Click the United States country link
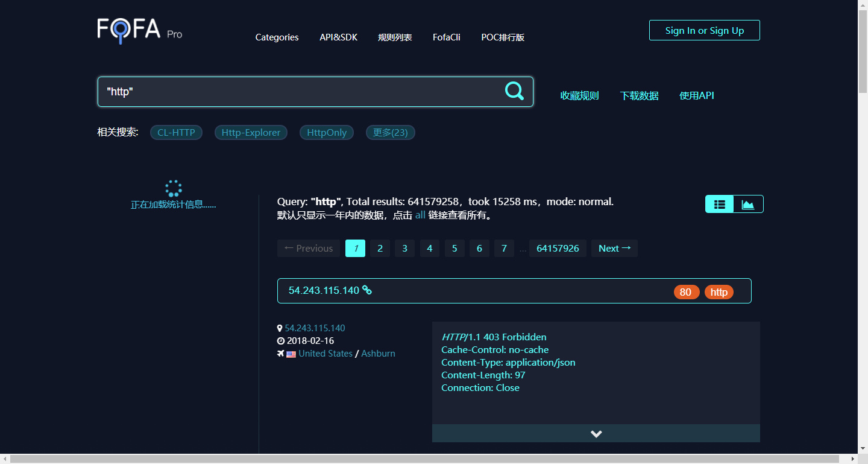 [x=325, y=354]
